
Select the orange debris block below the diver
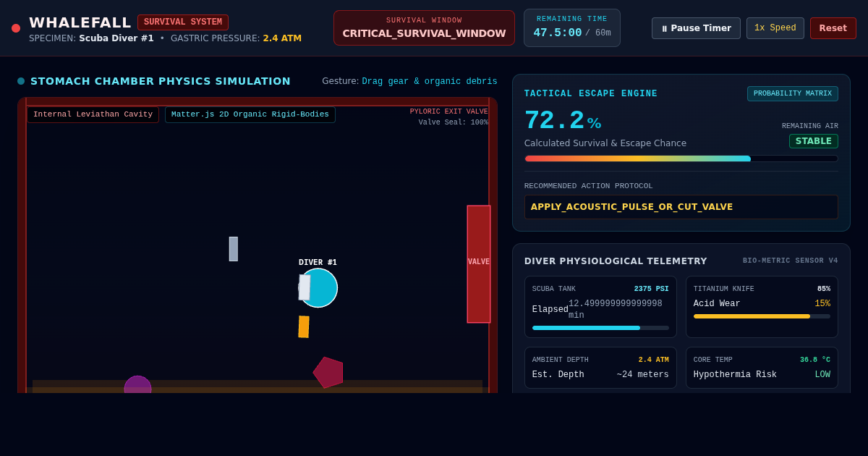click(x=304, y=326)
